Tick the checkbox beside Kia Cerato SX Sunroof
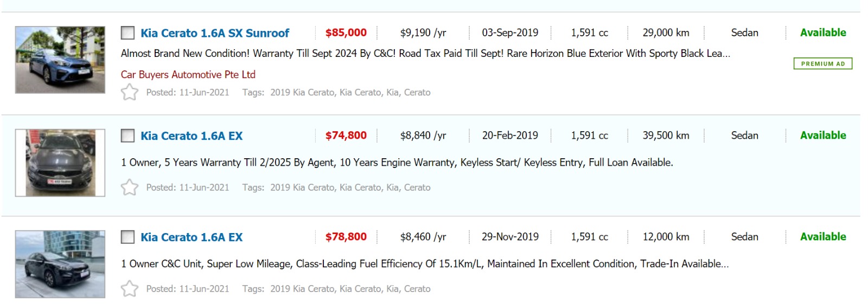The image size is (868, 304). click(x=127, y=33)
